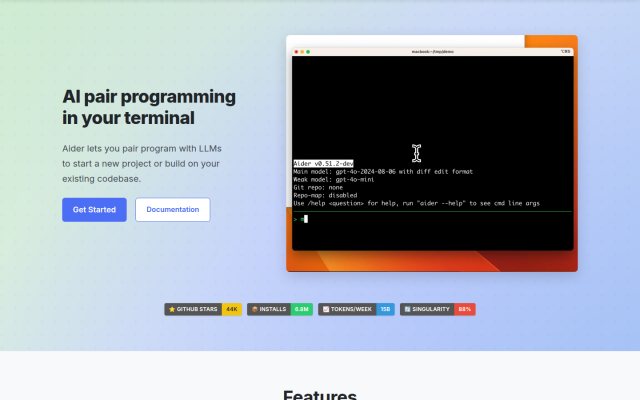Click the refresh icon on Singularity badge
This screenshot has width=640, height=400.
407,309
